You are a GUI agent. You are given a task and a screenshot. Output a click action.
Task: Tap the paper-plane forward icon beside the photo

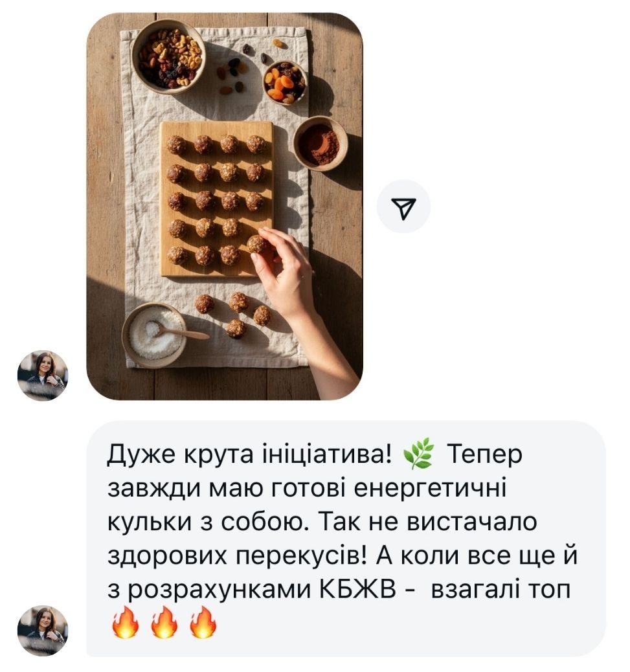(x=403, y=207)
